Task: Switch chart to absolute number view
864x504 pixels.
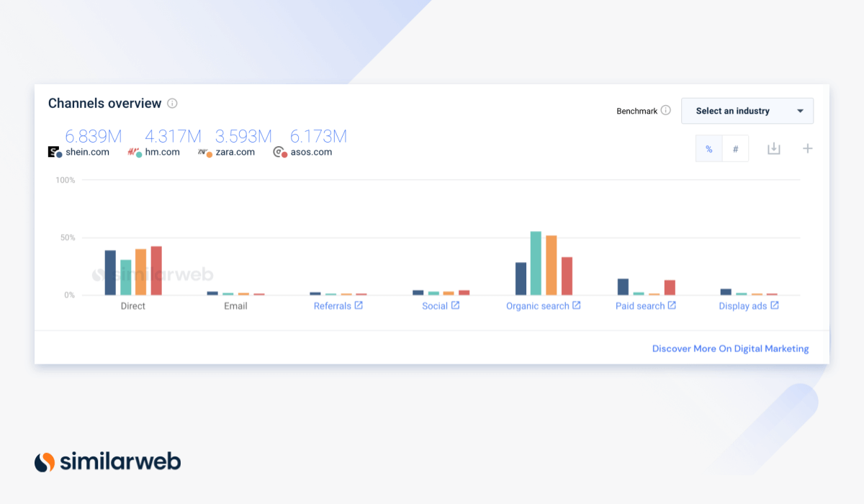Action: (x=735, y=149)
